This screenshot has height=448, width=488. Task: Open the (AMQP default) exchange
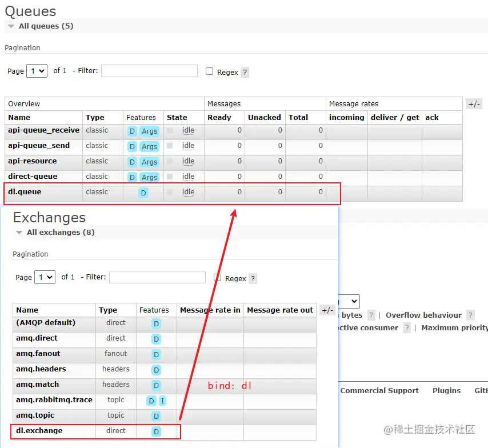pos(46,322)
